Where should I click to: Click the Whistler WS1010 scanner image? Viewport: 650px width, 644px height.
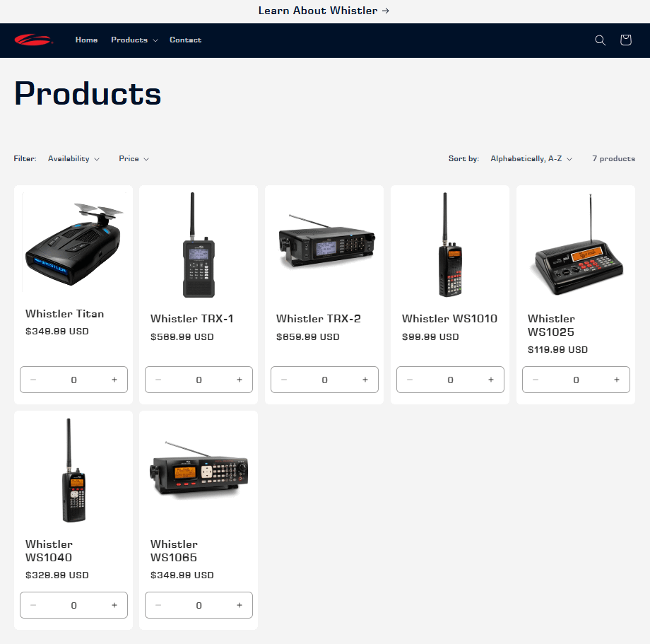click(450, 245)
